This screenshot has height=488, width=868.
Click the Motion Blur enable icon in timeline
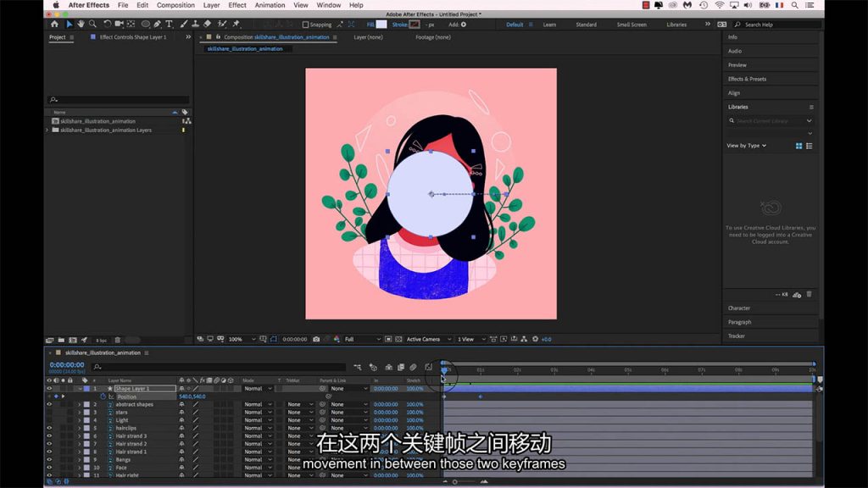413,367
